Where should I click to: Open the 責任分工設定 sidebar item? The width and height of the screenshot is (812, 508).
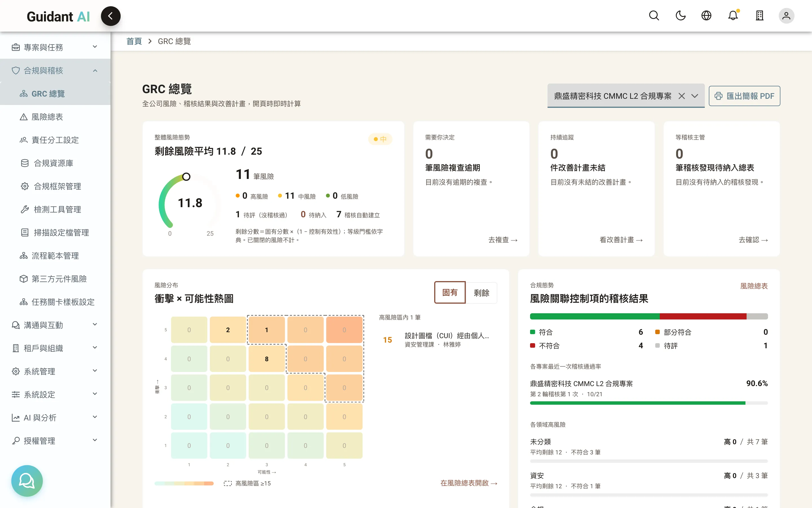click(55, 140)
